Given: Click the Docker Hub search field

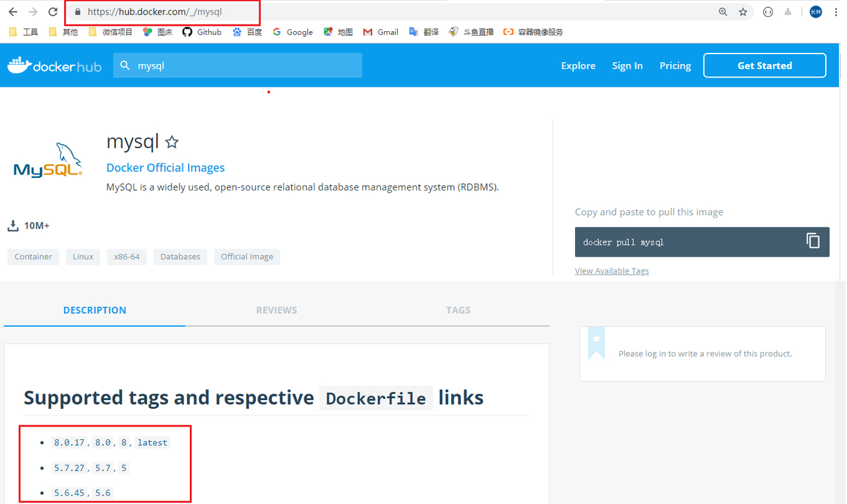Looking at the screenshot, I should (x=245, y=66).
